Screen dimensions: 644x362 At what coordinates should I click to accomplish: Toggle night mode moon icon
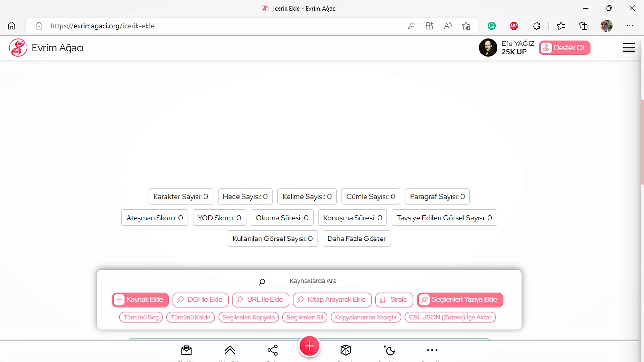tap(389, 350)
